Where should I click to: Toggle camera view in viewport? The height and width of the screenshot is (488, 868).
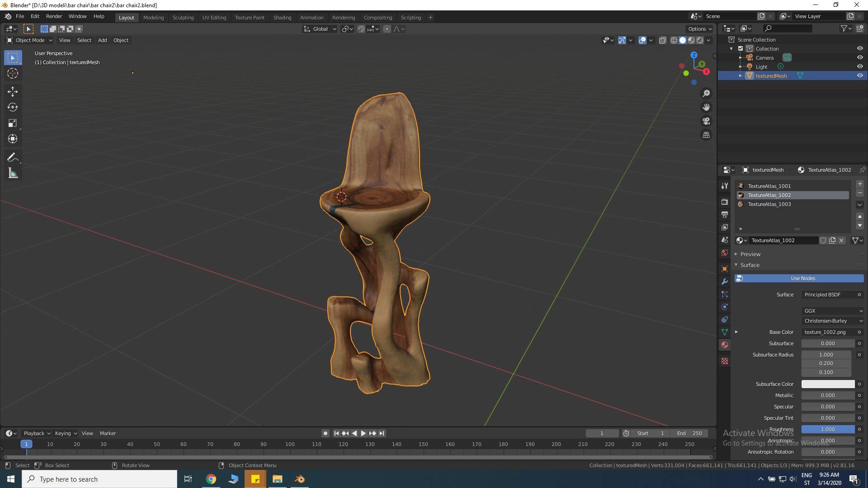706,121
